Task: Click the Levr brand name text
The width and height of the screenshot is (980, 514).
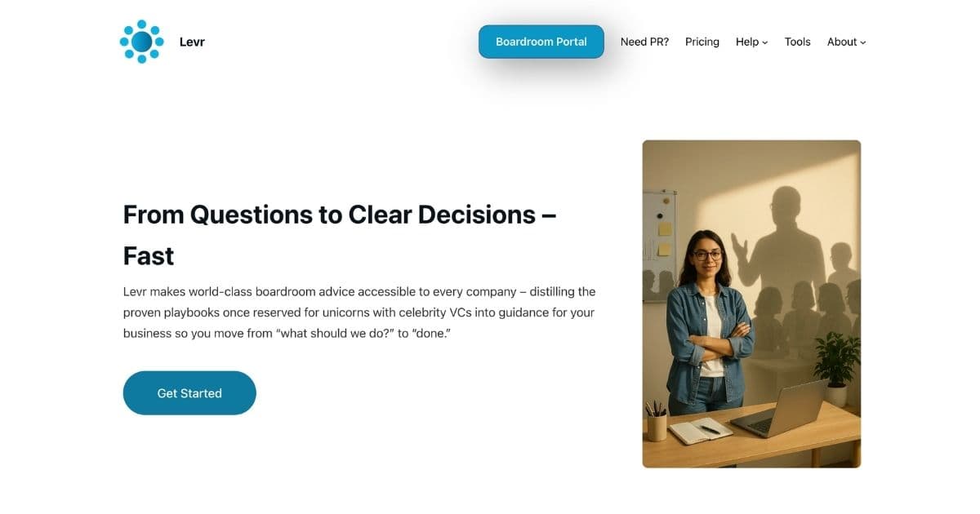Action: [x=192, y=42]
